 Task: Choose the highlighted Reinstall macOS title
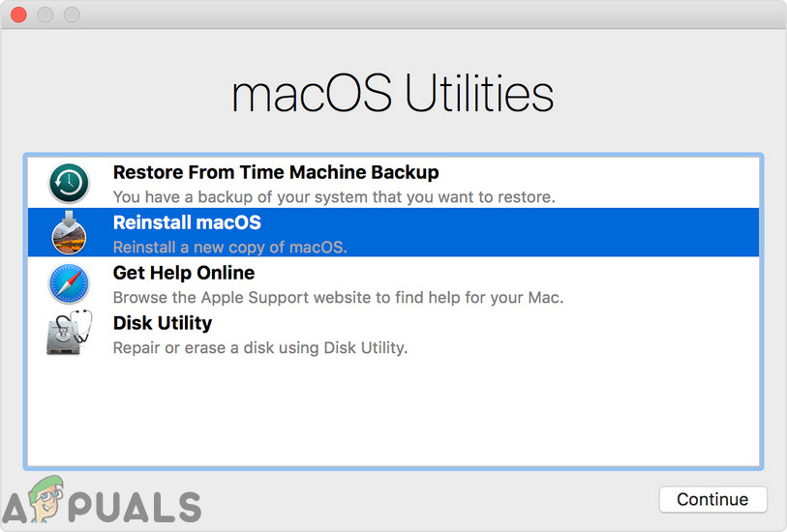pyautogui.click(x=187, y=223)
